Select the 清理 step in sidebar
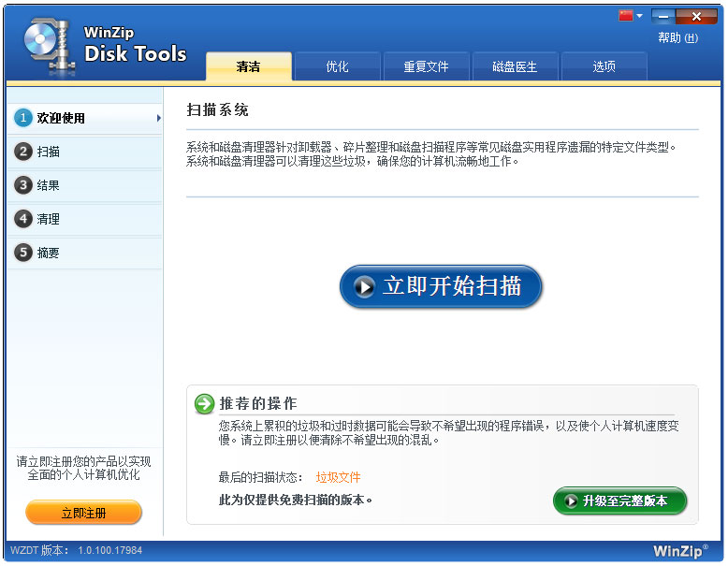 [84, 219]
